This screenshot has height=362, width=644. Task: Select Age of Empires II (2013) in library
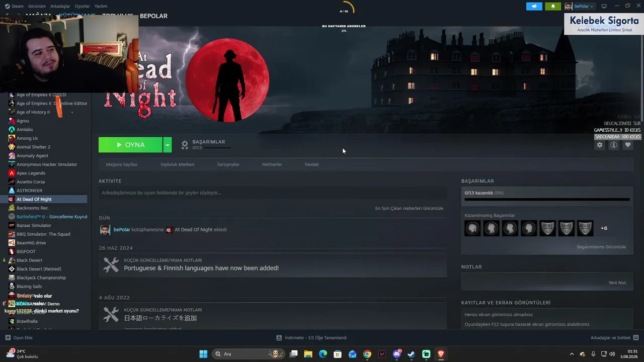[41, 95]
